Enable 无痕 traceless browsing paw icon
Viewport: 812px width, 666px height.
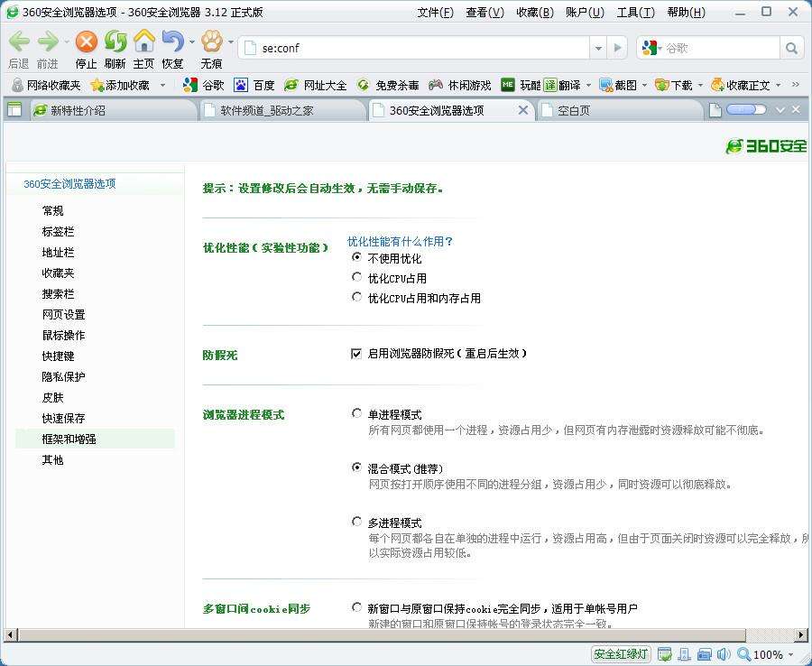click(212, 41)
